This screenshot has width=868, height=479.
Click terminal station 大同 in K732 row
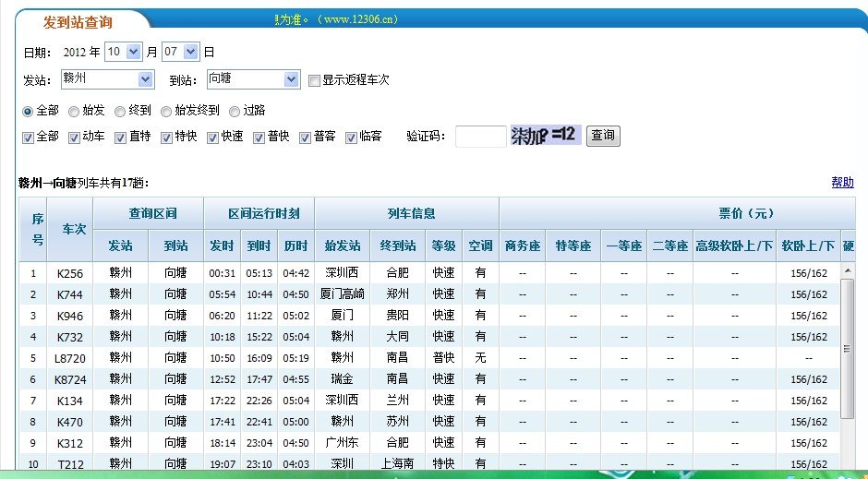397,336
